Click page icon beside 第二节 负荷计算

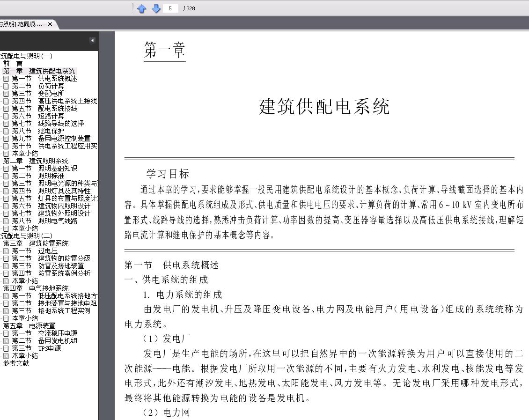click(6, 86)
